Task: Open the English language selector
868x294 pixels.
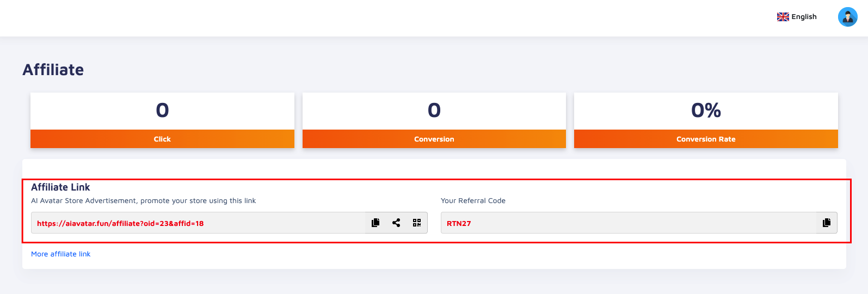Action: tap(797, 17)
